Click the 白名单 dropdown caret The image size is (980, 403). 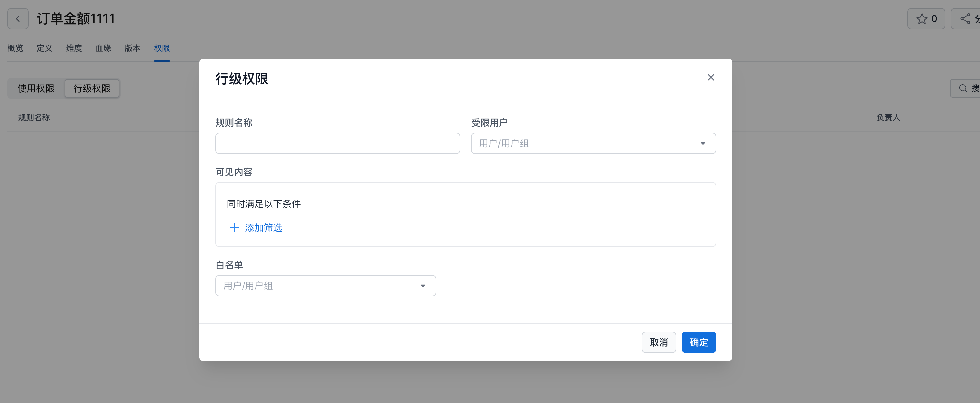pos(423,286)
